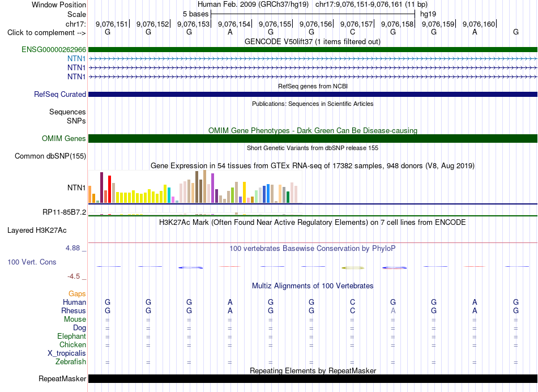538x392 pixels.
Task: Click the Scale row label
Action: coord(76,14)
